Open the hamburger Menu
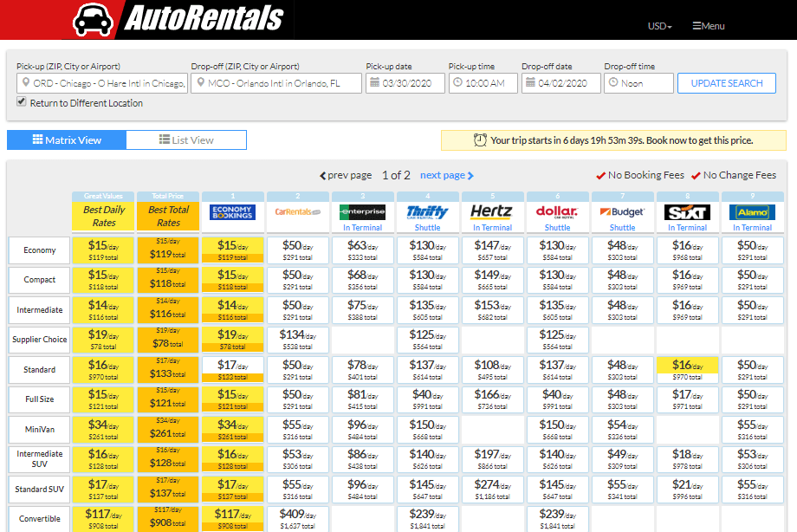Screen dimensions: 797x532 pos(707,27)
